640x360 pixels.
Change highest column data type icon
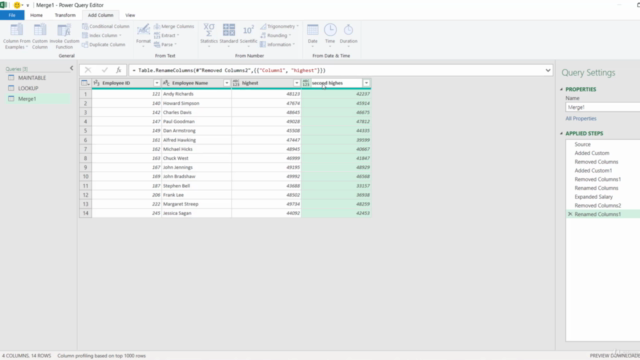(236, 83)
